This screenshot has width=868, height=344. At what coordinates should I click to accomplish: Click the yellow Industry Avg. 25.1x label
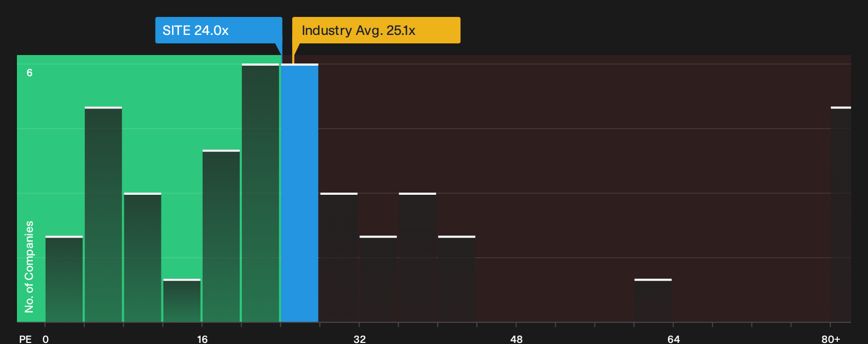pos(376,30)
